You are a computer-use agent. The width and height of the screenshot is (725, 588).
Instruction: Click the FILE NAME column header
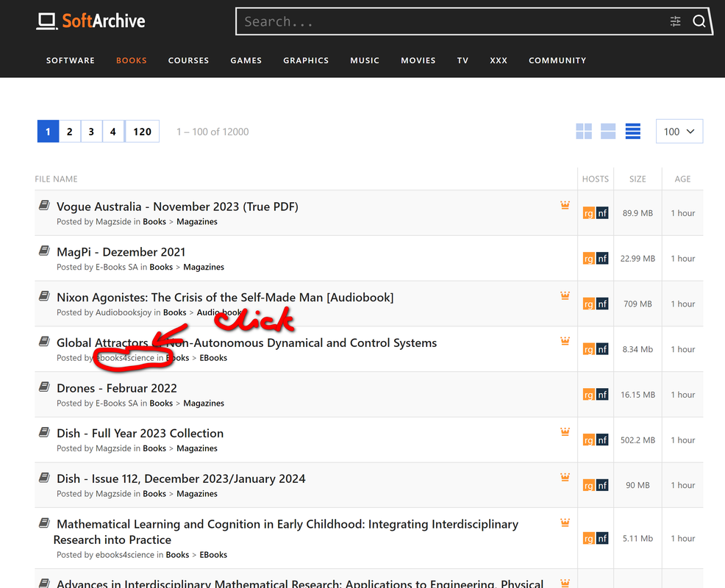click(56, 179)
